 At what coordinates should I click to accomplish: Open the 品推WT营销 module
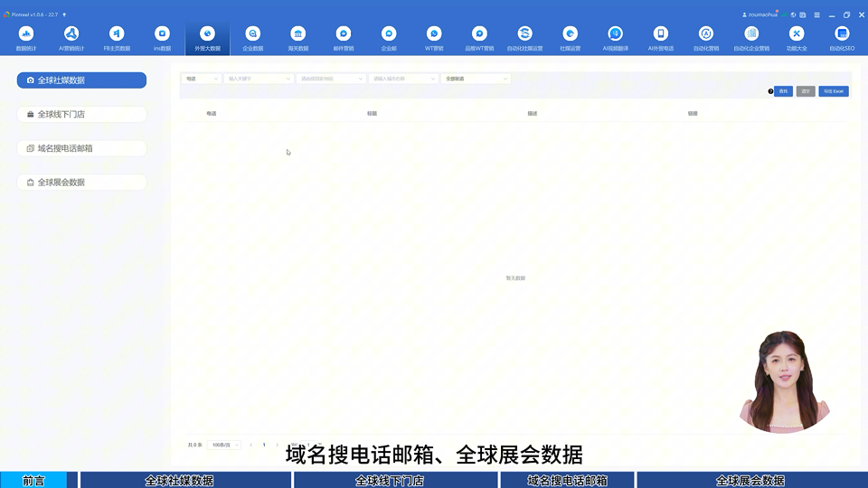coord(480,38)
